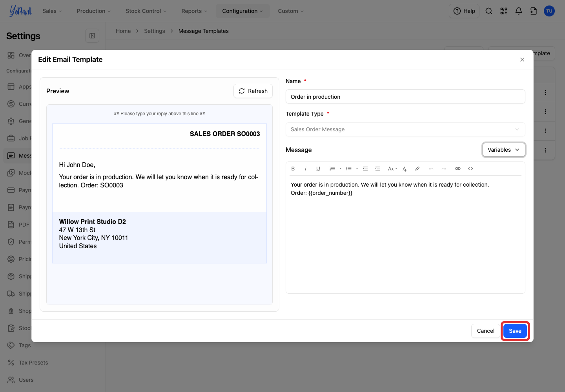The width and height of the screenshot is (565, 392).
Task: Open the Production menu
Action: point(94,11)
